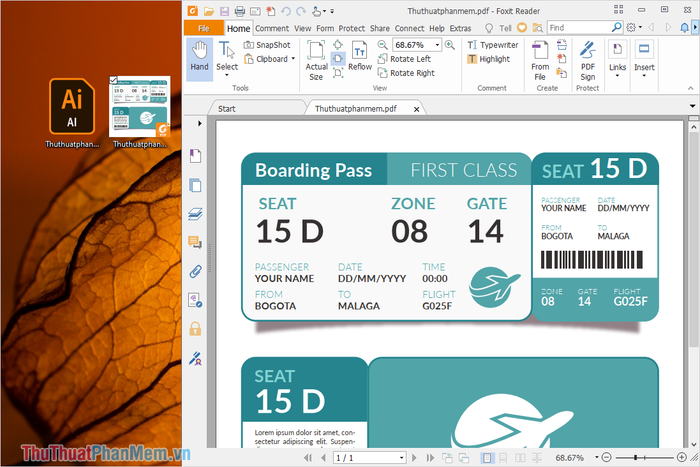Open the Attachments paperclip panel

(195, 271)
